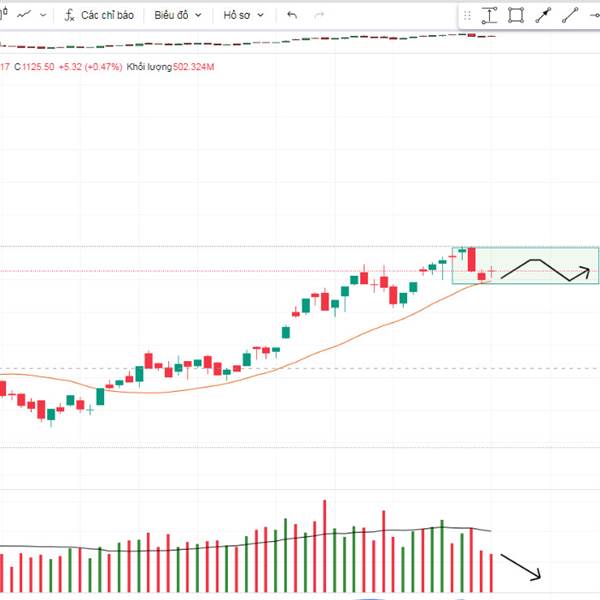Click the tall red candle at the peak
The height and width of the screenshot is (600, 600).
(x=472, y=259)
